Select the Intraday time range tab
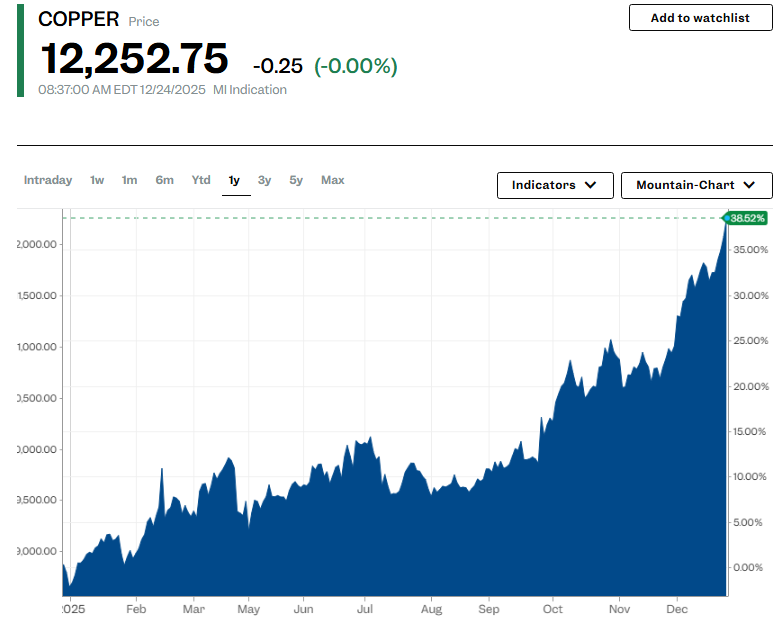 coord(48,180)
